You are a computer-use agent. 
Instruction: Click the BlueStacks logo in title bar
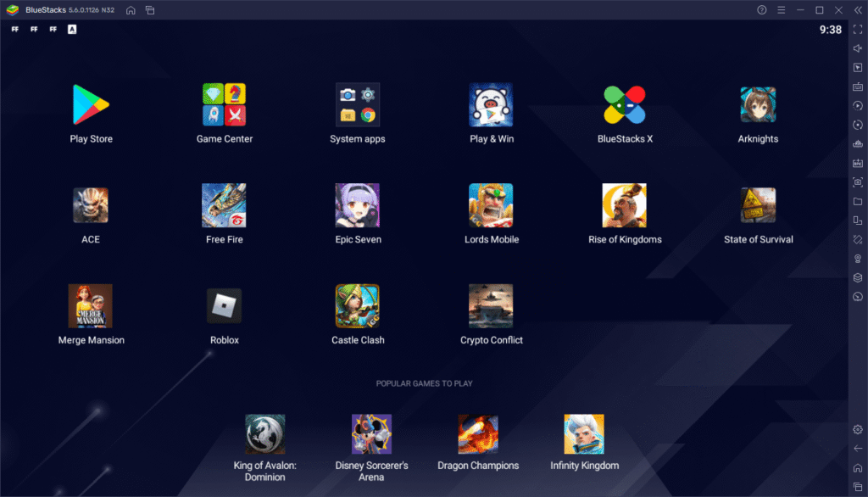[x=12, y=10]
